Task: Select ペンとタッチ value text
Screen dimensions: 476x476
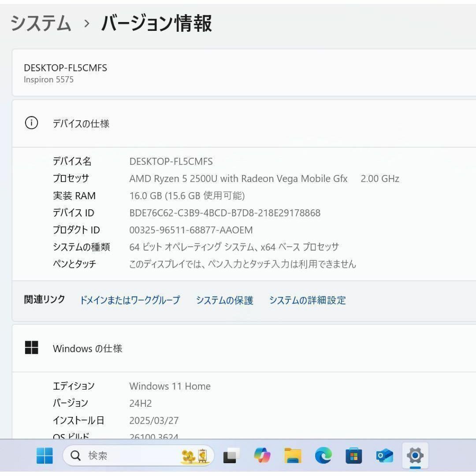Action: click(242, 264)
